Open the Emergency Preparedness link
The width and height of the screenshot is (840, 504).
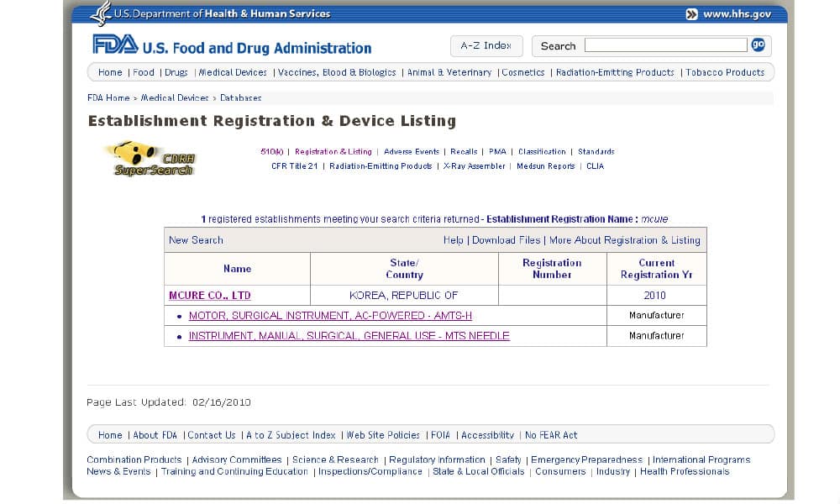point(586,460)
